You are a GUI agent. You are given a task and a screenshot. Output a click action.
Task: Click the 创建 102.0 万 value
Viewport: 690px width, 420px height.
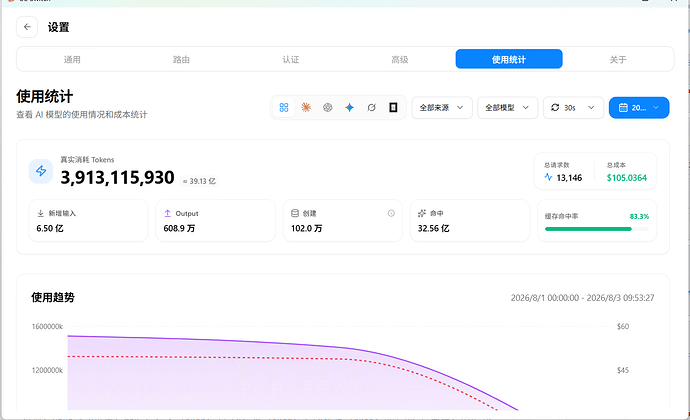coord(306,228)
